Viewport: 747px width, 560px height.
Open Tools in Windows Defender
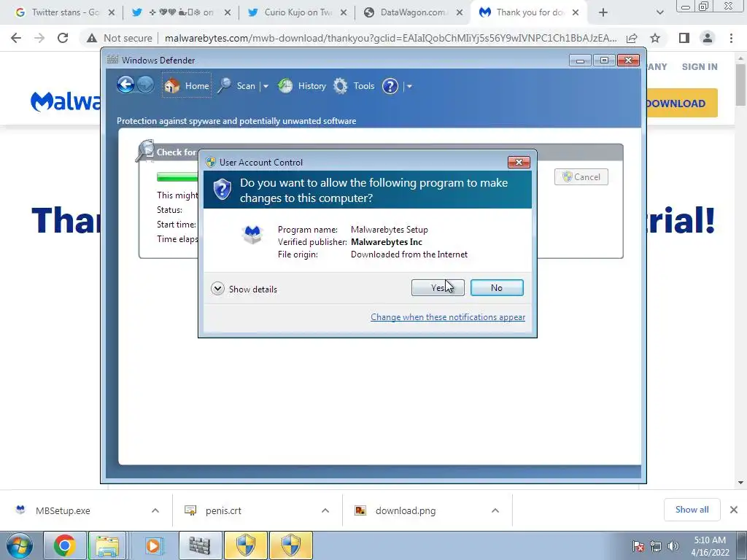coord(354,86)
